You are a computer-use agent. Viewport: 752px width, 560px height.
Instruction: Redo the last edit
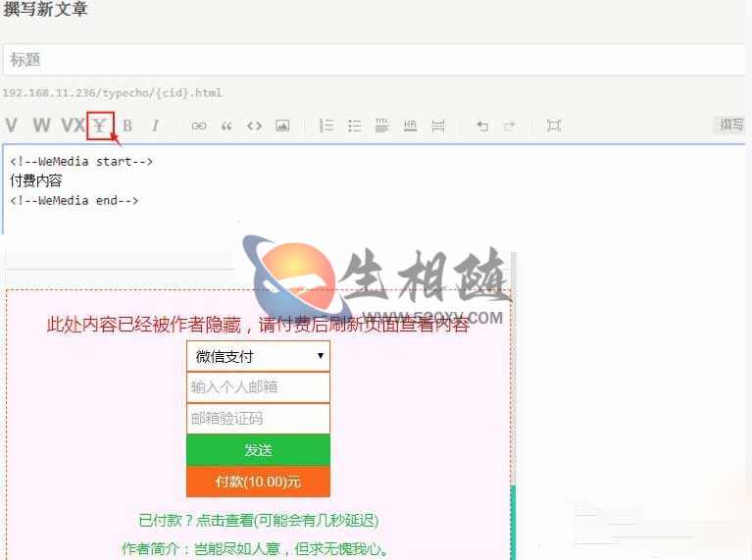510,126
